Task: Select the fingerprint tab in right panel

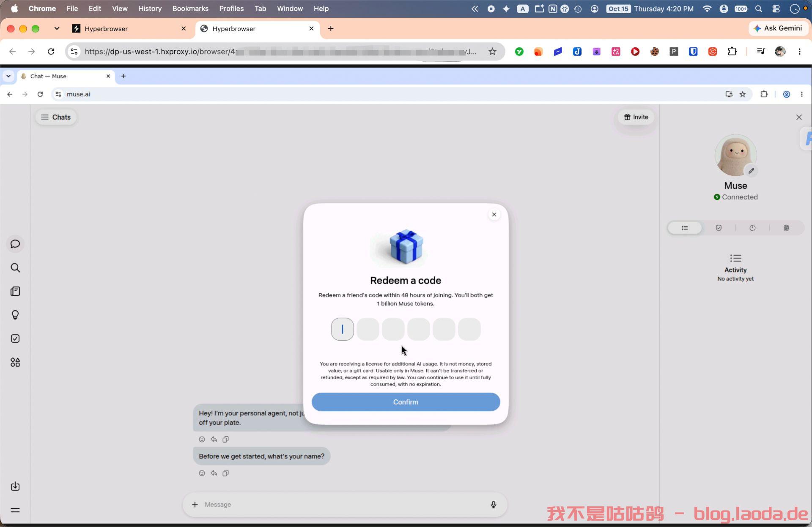Action: tap(786, 228)
